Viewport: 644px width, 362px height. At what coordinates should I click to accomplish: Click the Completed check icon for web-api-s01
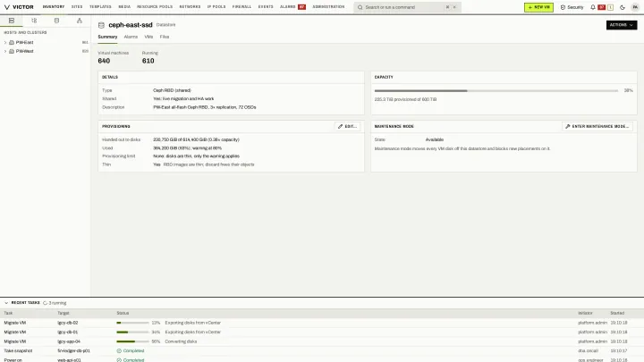[119, 360]
